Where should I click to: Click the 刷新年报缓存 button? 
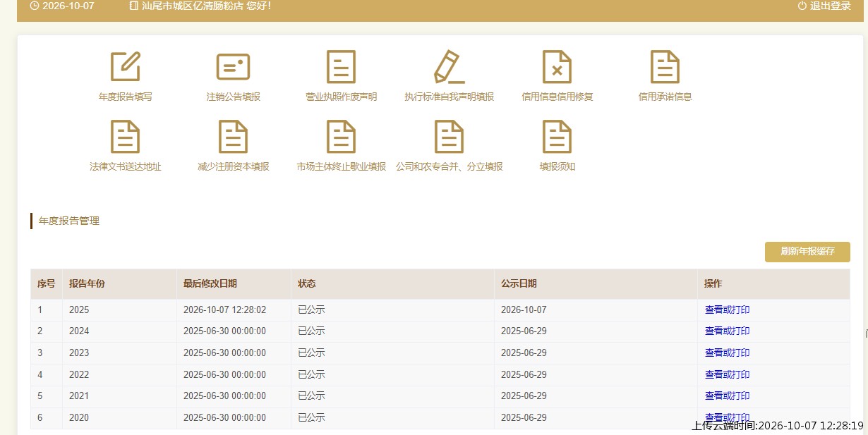[x=807, y=252]
